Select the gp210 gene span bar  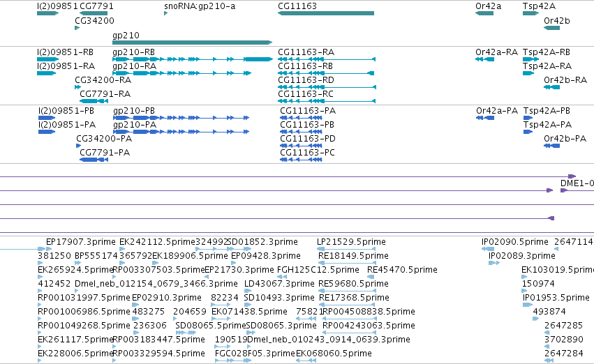tap(193, 43)
